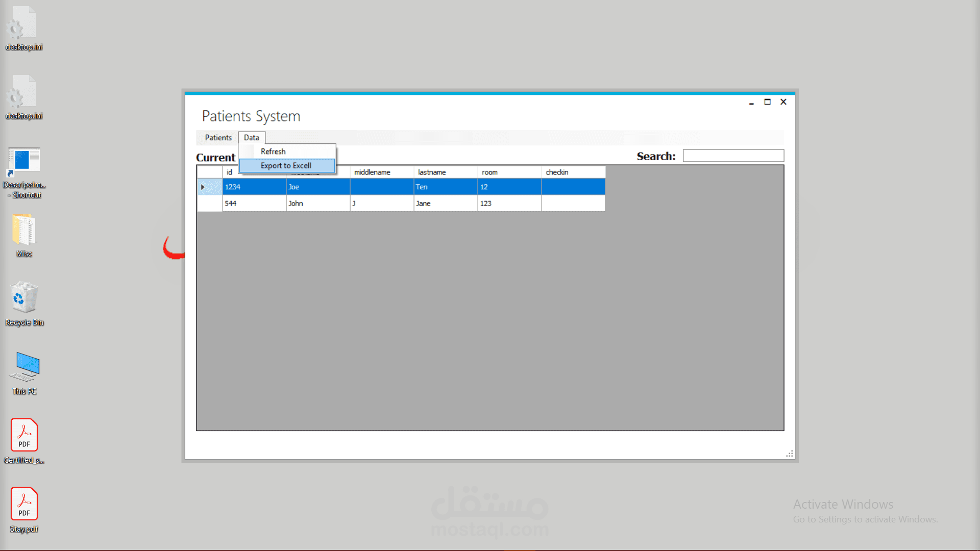The image size is (980, 551).
Task: Click the row arrow for patient 1234
Action: click(203, 187)
